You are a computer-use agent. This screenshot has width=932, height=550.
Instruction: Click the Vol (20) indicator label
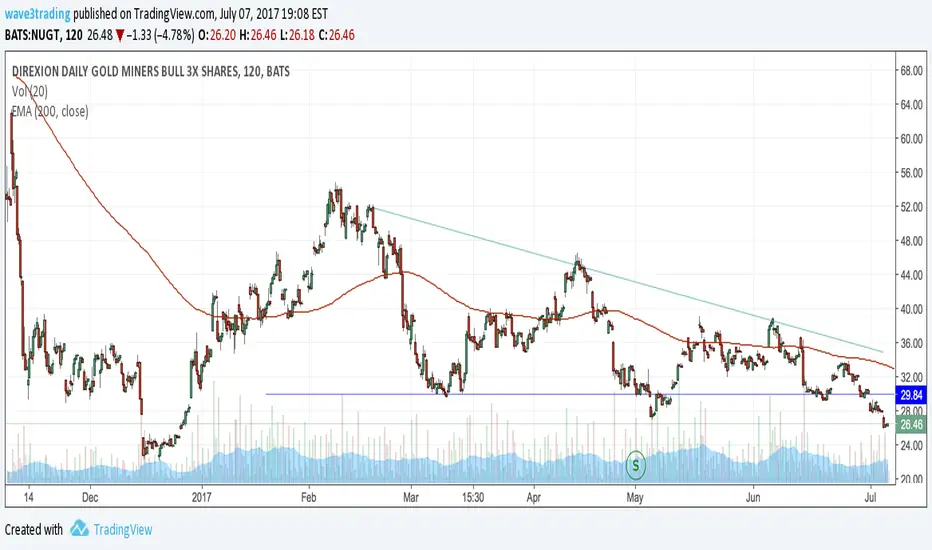point(30,91)
